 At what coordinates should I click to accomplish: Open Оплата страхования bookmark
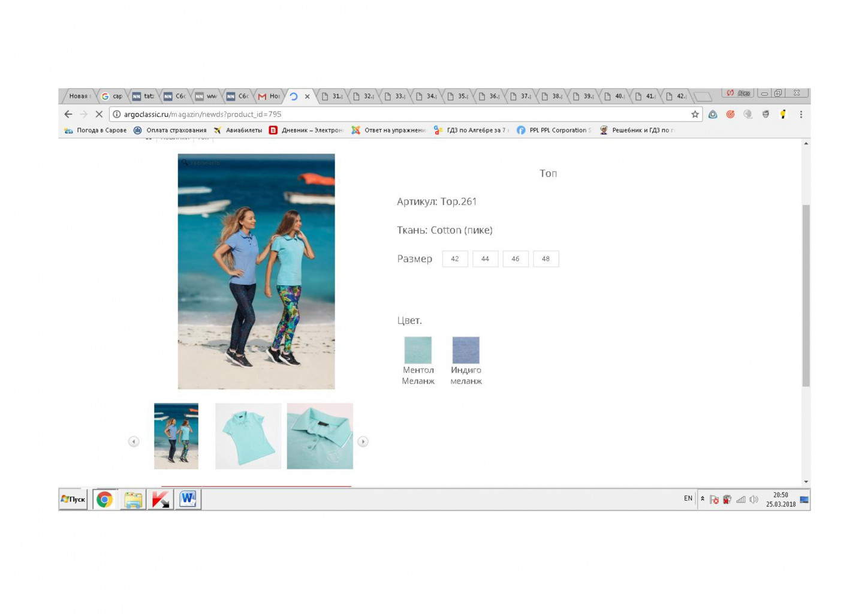pyautogui.click(x=170, y=130)
